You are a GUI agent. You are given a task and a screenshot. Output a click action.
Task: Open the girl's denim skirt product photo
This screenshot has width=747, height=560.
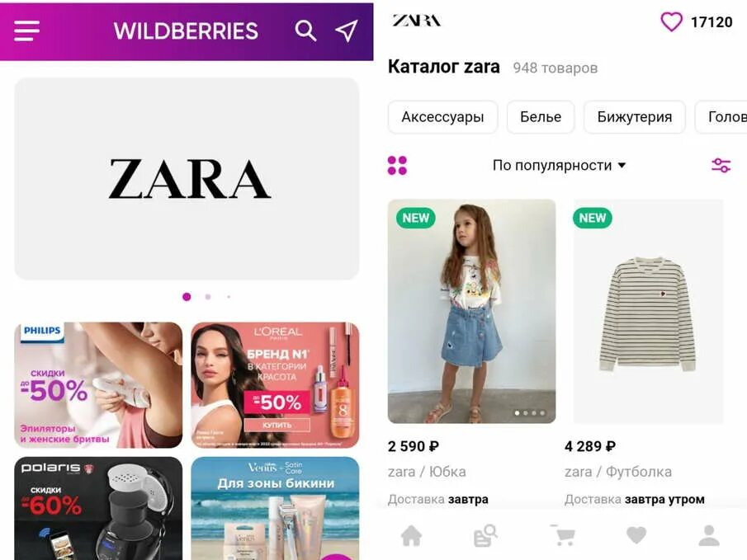471,312
